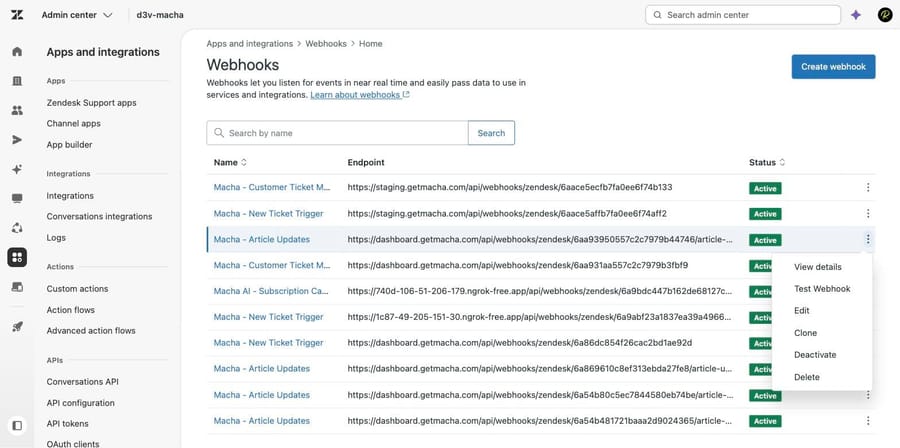Open API tokens page

point(68,423)
